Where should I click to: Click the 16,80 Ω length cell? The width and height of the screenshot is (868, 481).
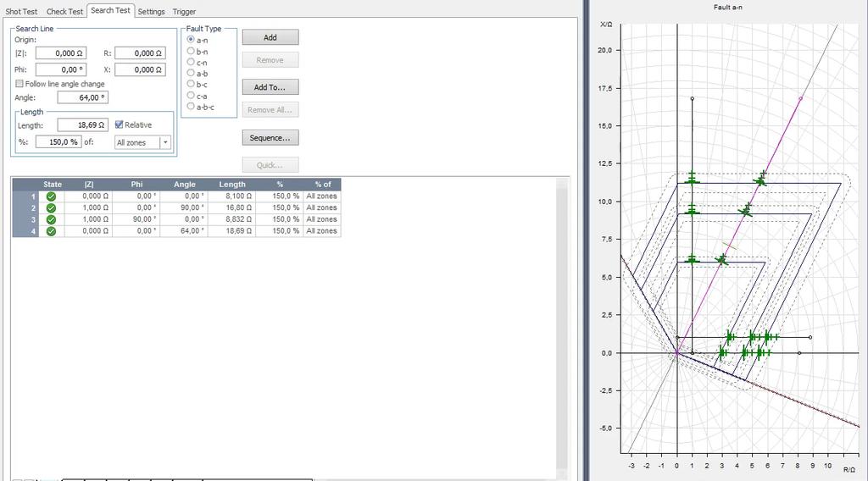tap(232, 207)
